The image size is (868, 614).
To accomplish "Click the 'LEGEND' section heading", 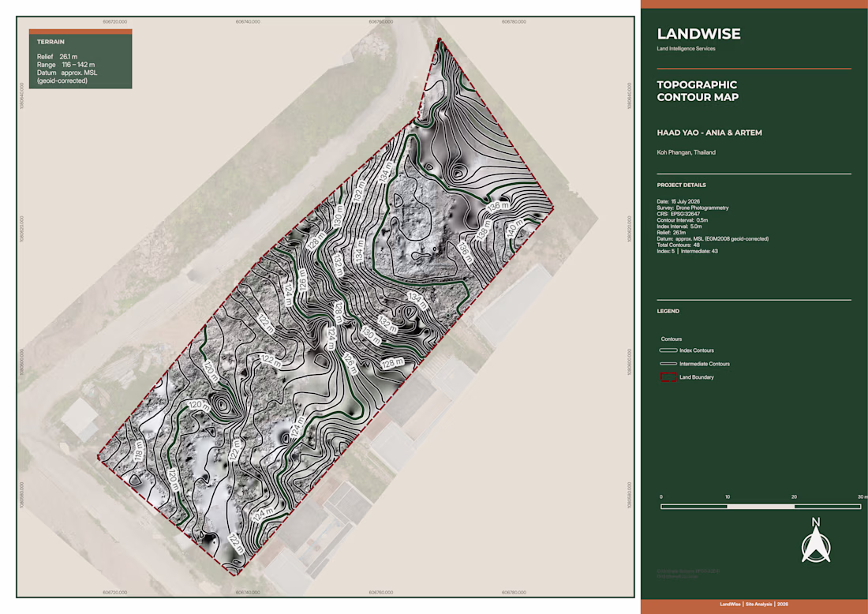I will coord(668,311).
